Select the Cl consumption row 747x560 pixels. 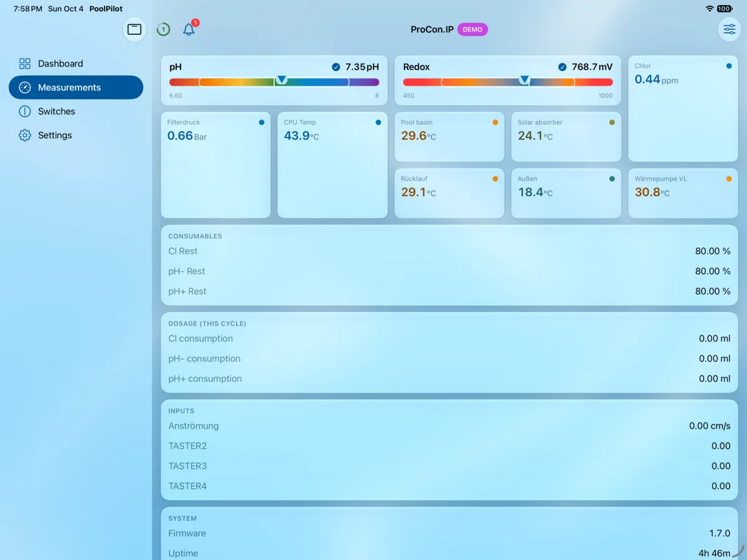[449, 338]
